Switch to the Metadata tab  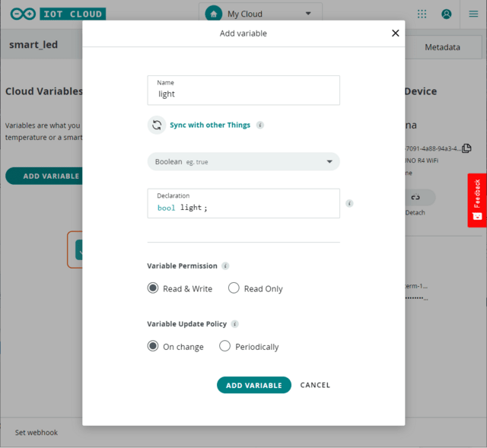tap(442, 47)
